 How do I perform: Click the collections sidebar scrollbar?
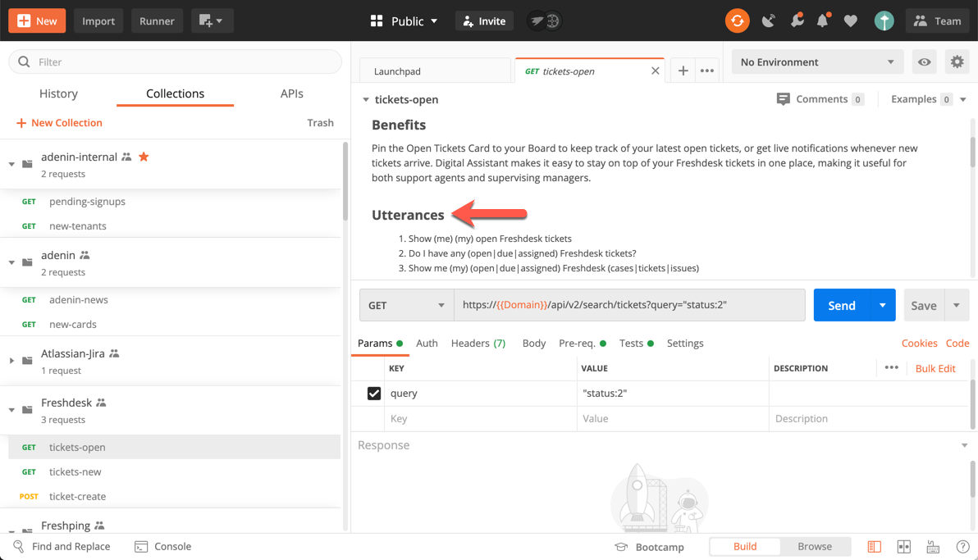coord(345,182)
